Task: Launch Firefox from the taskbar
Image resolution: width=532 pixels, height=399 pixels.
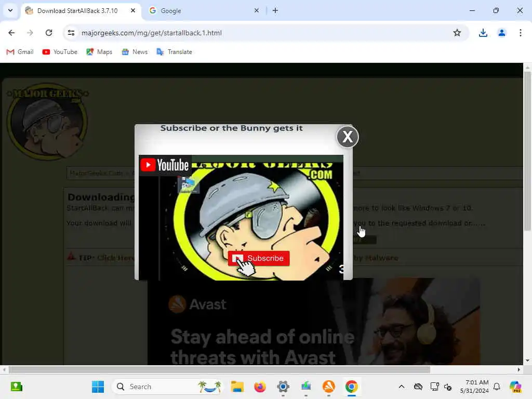Action: 260,387
